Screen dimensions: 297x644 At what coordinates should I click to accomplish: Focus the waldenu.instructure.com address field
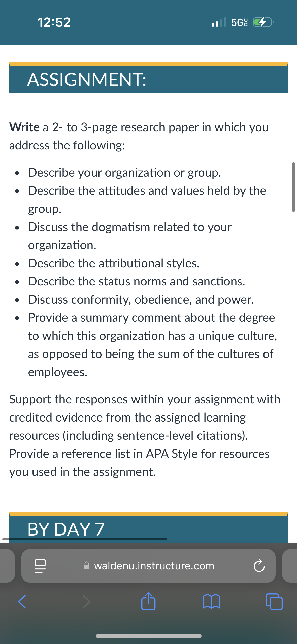[148, 566]
